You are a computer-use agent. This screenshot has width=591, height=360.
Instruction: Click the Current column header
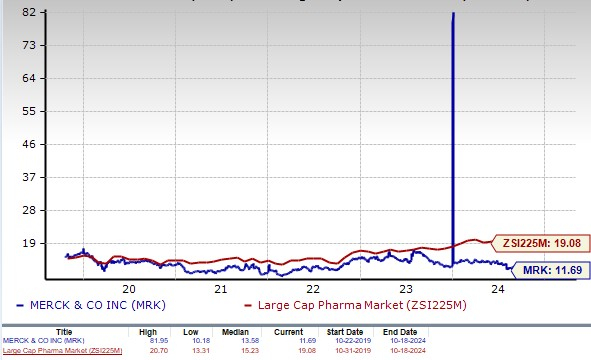tap(288, 332)
